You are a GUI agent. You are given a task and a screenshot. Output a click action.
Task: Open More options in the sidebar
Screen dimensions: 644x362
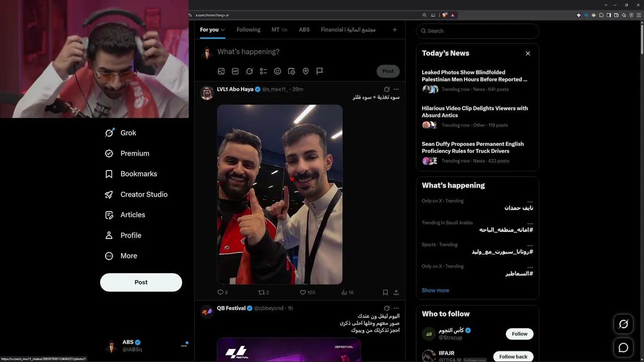pyautogui.click(x=121, y=256)
